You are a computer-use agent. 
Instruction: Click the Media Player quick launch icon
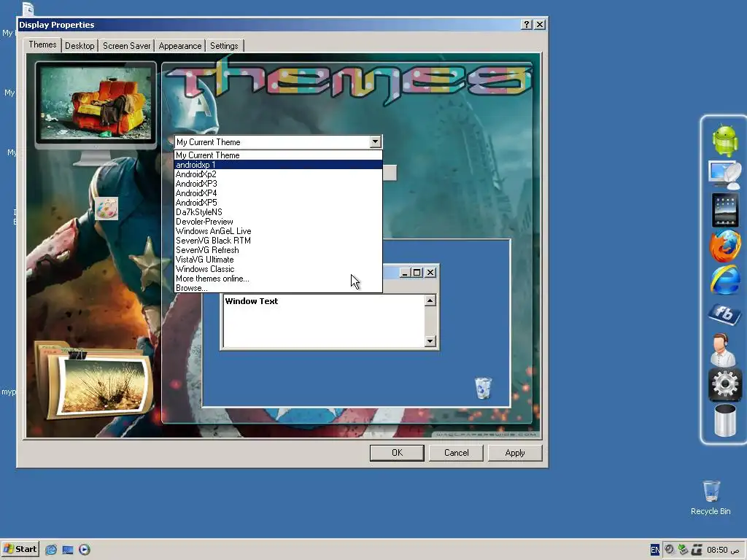click(x=85, y=550)
